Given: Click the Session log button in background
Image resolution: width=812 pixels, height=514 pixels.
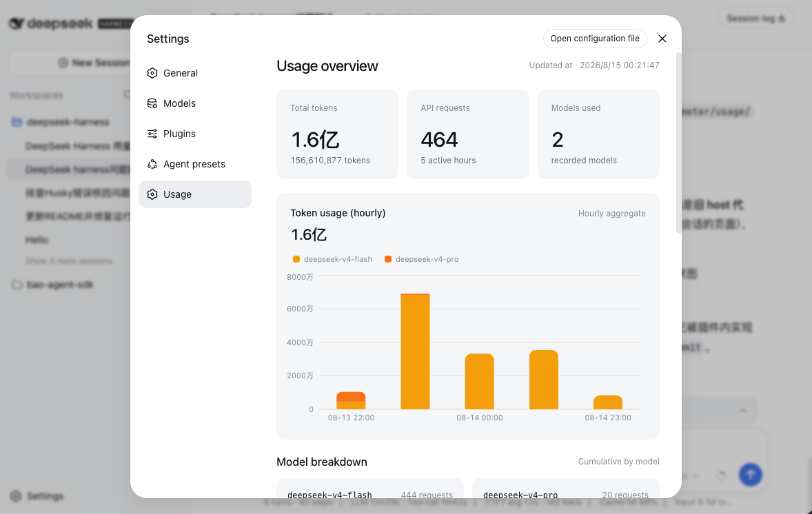Looking at the screenshot, I should [756, 19].
